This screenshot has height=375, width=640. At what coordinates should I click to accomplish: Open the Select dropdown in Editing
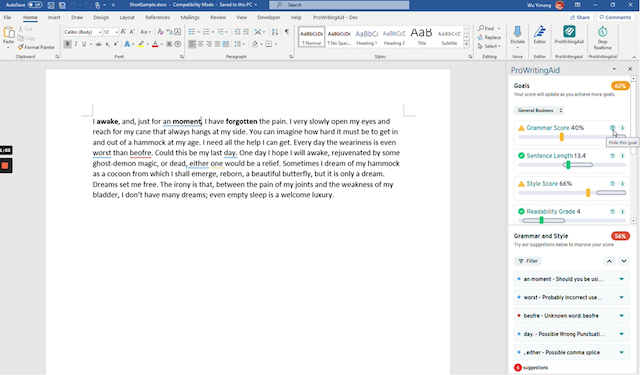coord(489,46)
